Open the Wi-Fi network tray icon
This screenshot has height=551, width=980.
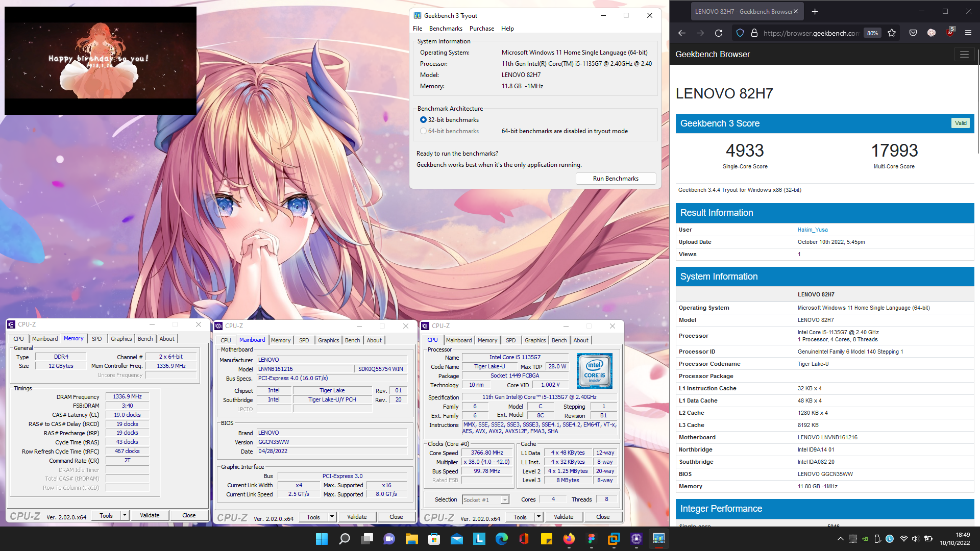pyautogui.click(x=903, y=539)
